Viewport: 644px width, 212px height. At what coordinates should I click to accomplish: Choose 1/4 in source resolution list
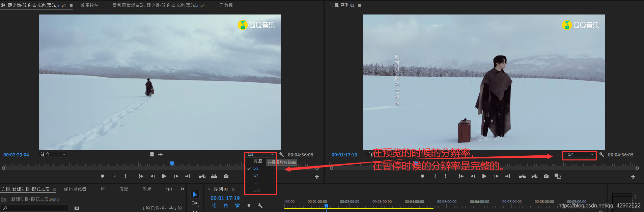[256, 176]
